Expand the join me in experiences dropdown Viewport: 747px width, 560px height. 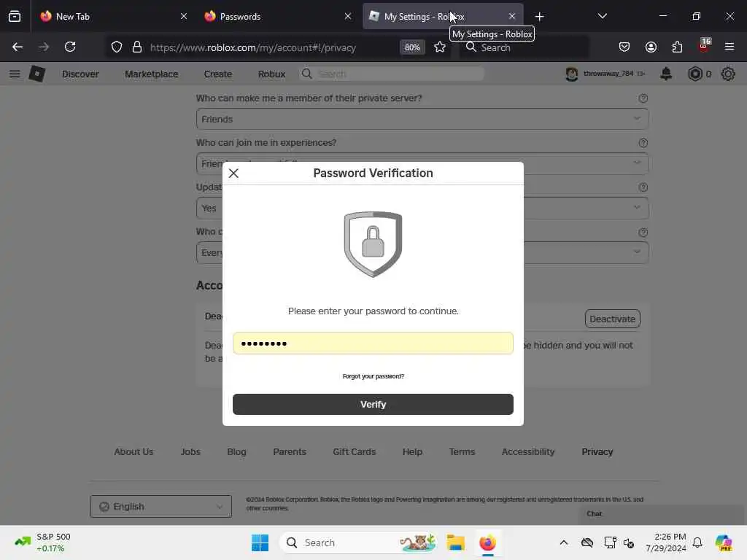[422, 163]
